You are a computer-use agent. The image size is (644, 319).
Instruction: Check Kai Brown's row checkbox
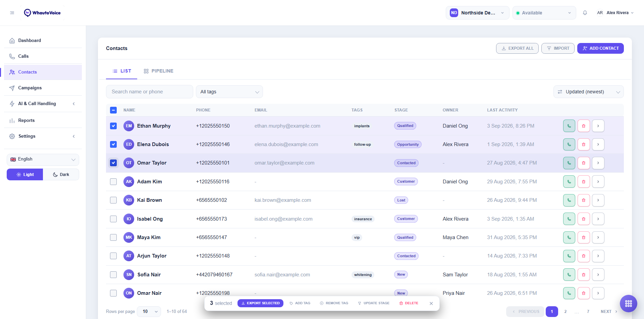(113, 200)
